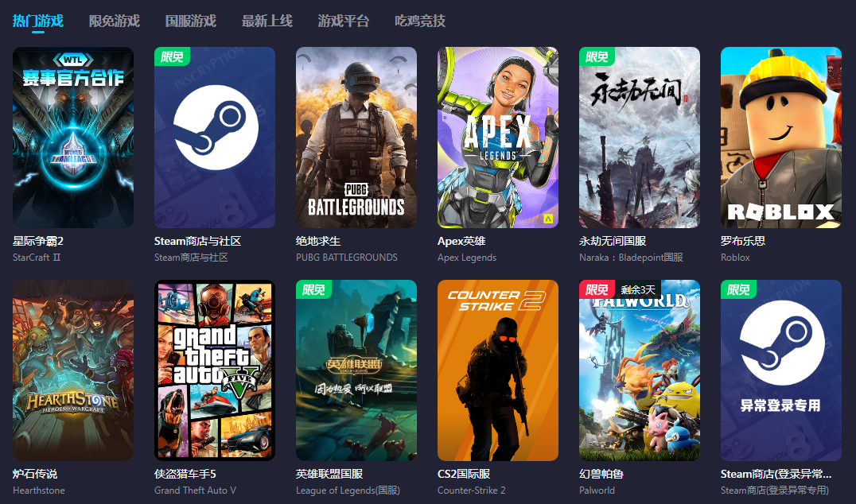This screenshot has height=504, width=856.
Task: Click the 剩余3天 badge on Palworld
Action: [x=638, y=289]
